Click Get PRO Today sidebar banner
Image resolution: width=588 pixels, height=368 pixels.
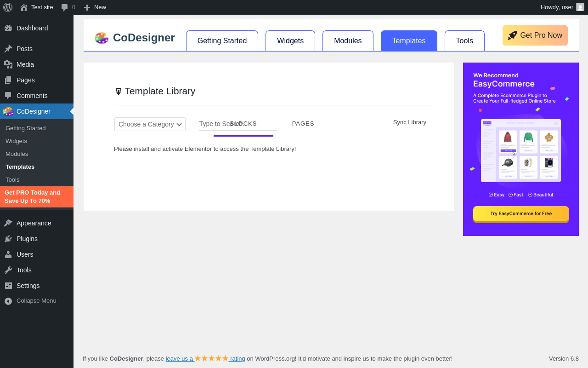37,197
